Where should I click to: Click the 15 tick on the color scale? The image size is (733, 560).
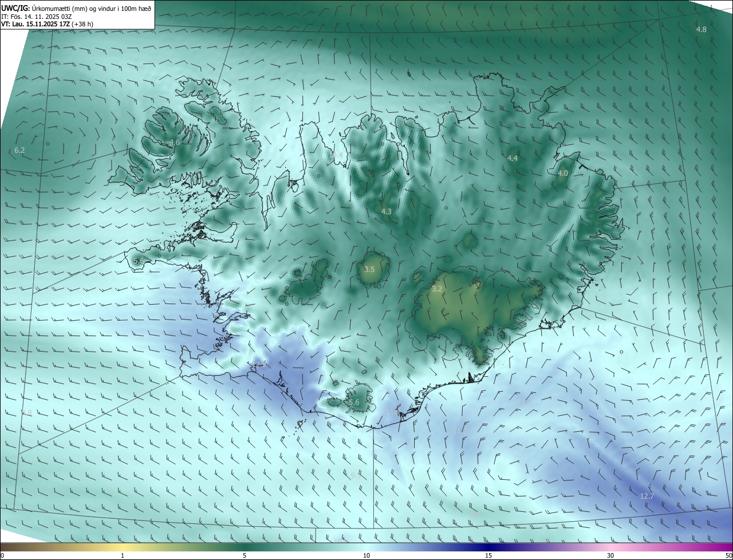pos(488,555)
